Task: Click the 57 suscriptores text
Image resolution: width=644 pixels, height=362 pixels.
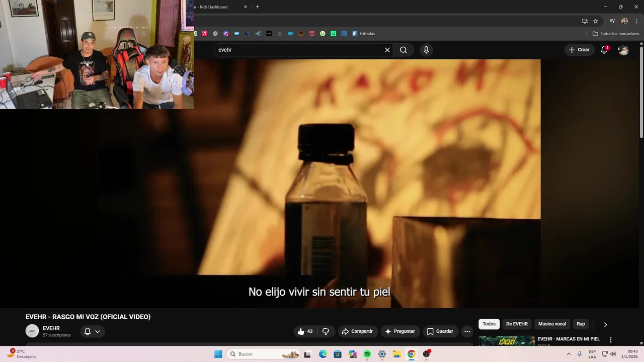Action: [56, 335]
